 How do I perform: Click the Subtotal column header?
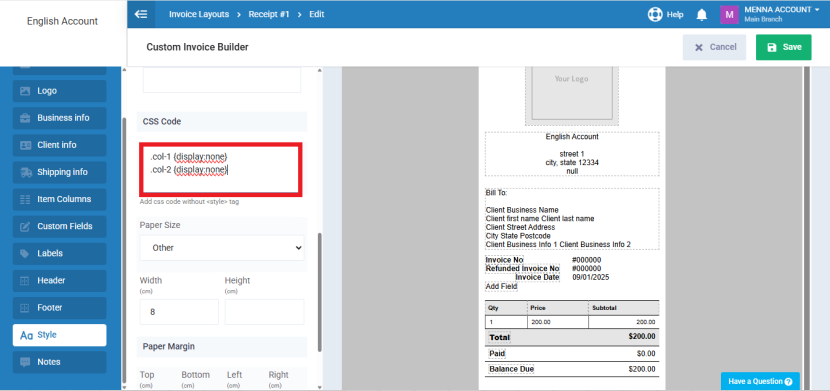624,308
